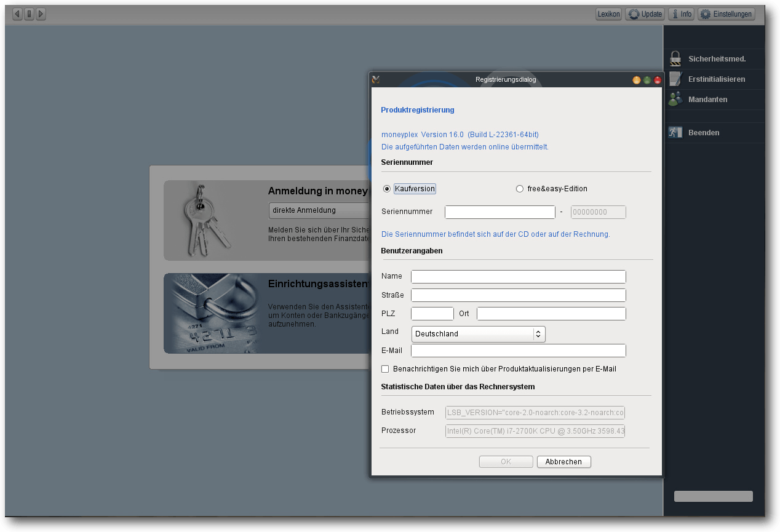Open the Sicherheitsmed. sidebar entry
Viewport: 780px width, 532px height.
point(717,59)
